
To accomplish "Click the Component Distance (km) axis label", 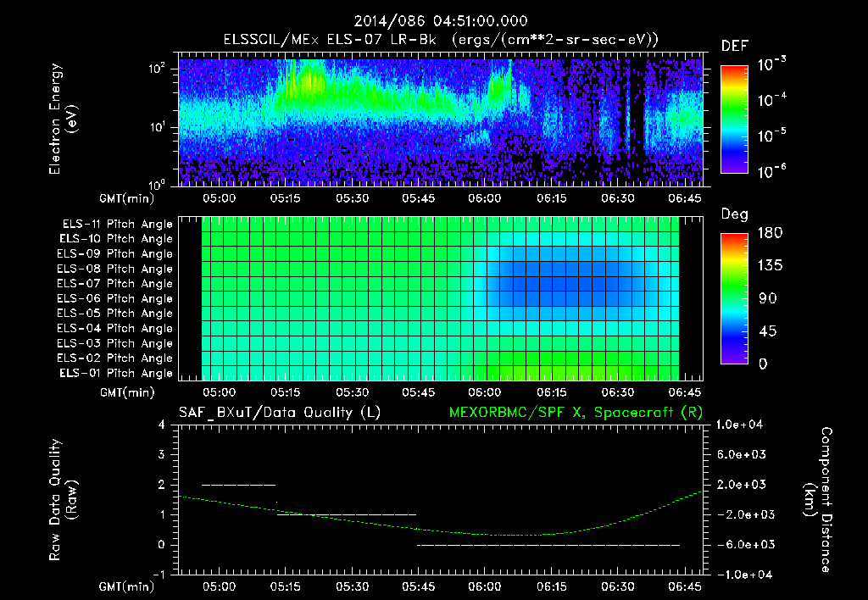I will click(818, 500).
